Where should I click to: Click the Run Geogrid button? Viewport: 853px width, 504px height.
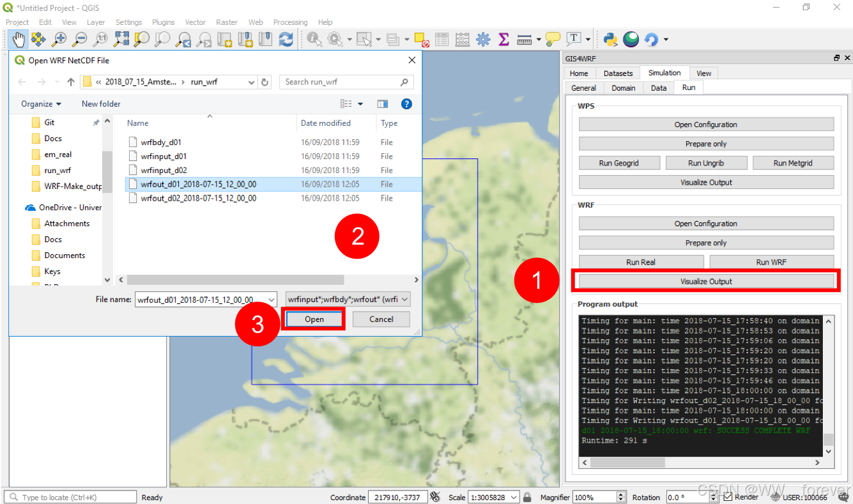coord(619,163)
